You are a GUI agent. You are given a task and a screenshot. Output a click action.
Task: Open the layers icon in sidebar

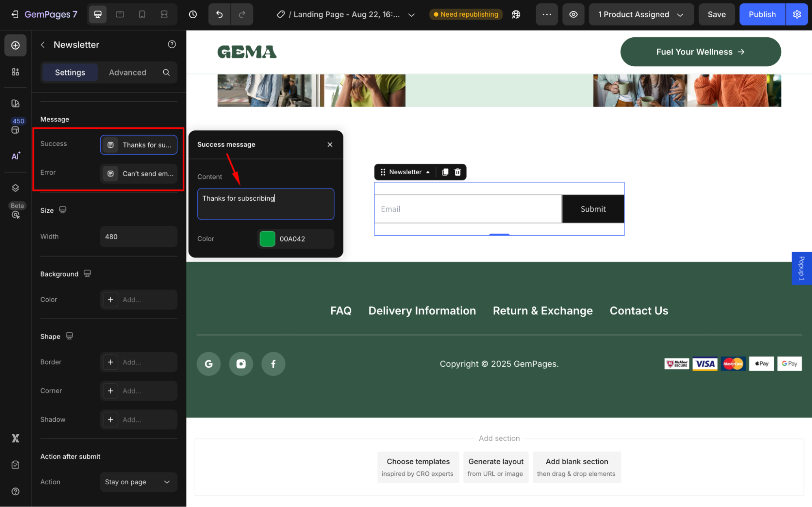[15, 188]
